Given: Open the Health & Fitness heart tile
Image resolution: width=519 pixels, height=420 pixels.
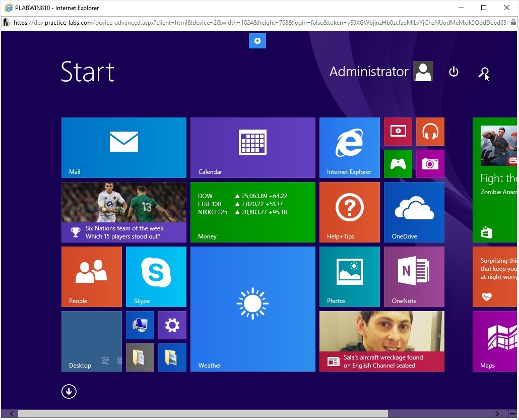Looking at the screenshot, I should coord(495,277).
